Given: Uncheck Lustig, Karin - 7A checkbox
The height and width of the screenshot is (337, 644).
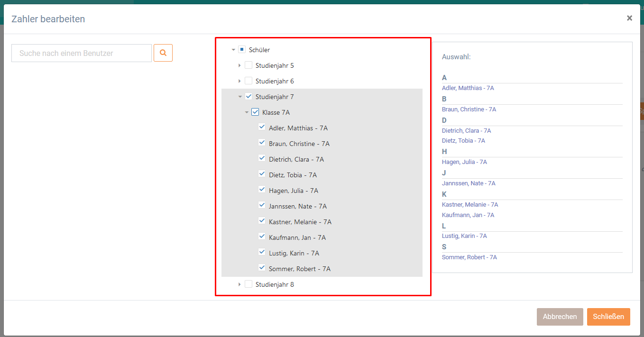Looking at the screenshot, I should pos(262,253).
